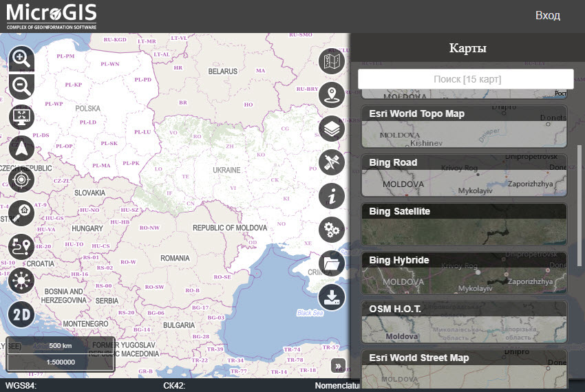This screenshot has width=585, height=392.
Task: Choose the Bing Satellite map
Action: [x=464, y=224]
